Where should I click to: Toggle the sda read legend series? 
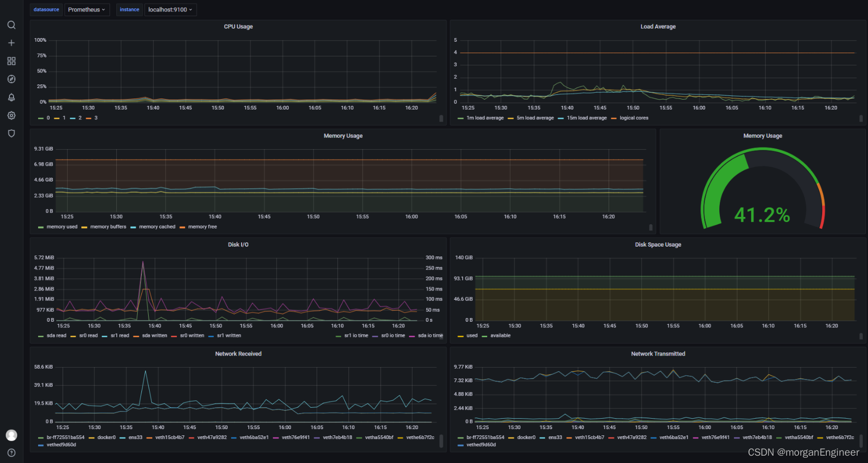(x=56, y=336)
